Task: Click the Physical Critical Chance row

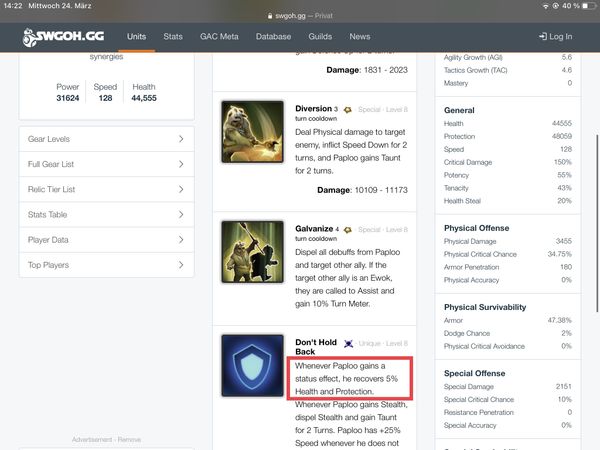Action: tap(508, 254)
